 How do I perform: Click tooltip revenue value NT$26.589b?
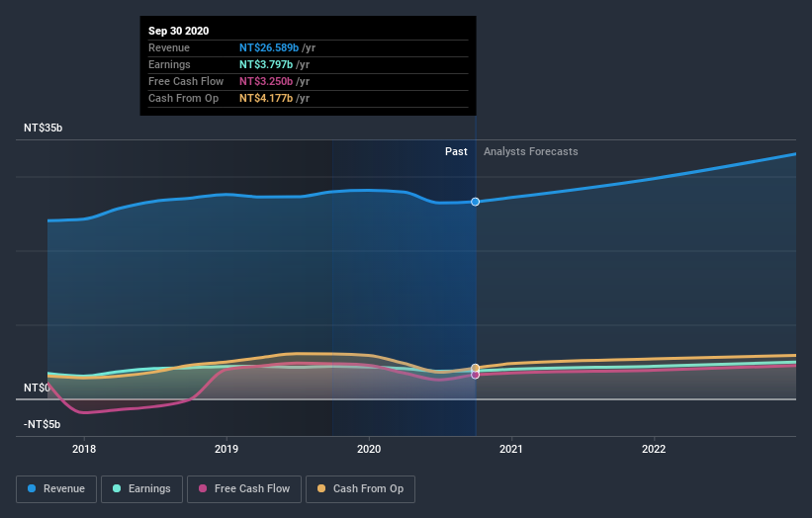pos(269,47)
